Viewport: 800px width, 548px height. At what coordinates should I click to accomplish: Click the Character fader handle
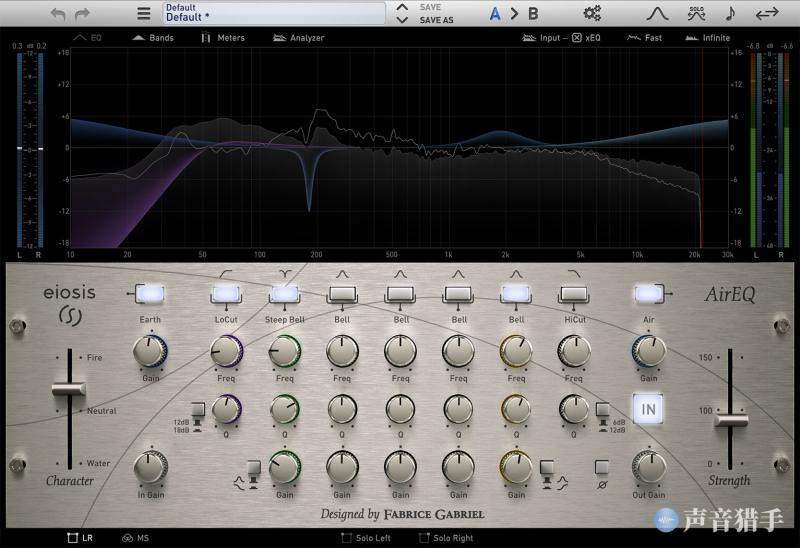point(69,389)
